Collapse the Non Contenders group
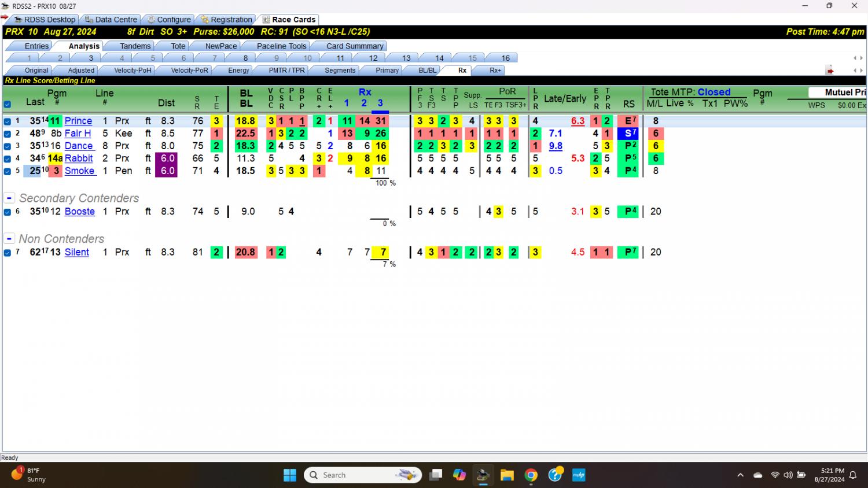The height and width of the screenshot is (488, 868). pos(9,238)
